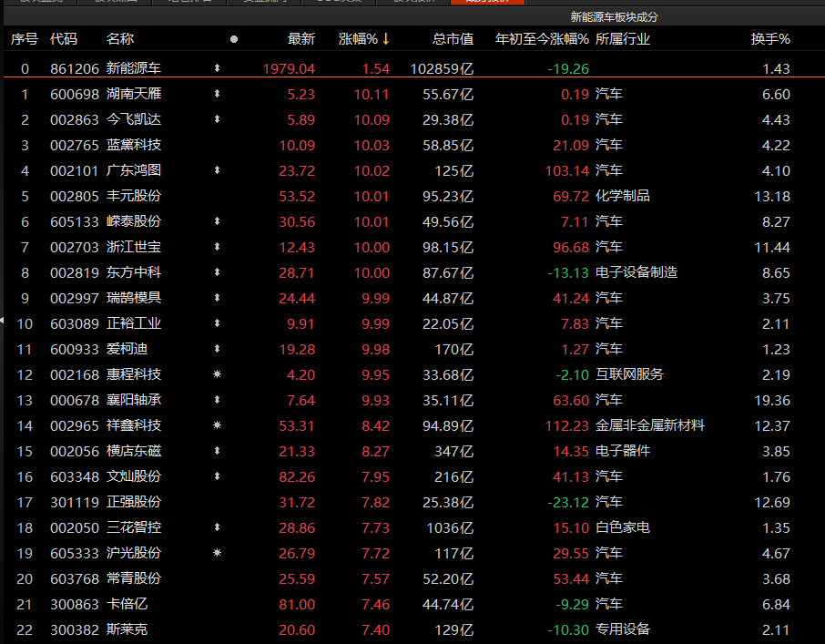The height and width of the screenshot is (644, 825).
Task: Click the marker icon beside 三花智控
Action: coord(217,527)
